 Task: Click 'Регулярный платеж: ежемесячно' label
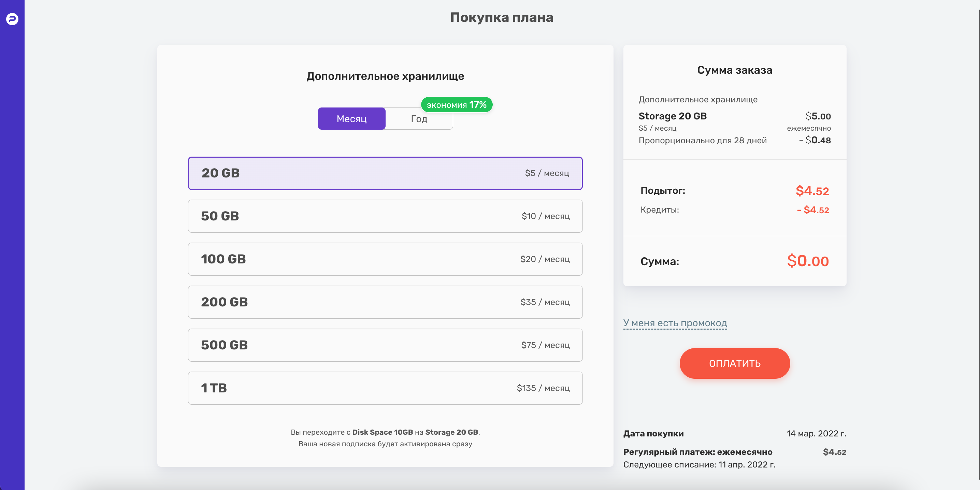(x=698, y=452)
